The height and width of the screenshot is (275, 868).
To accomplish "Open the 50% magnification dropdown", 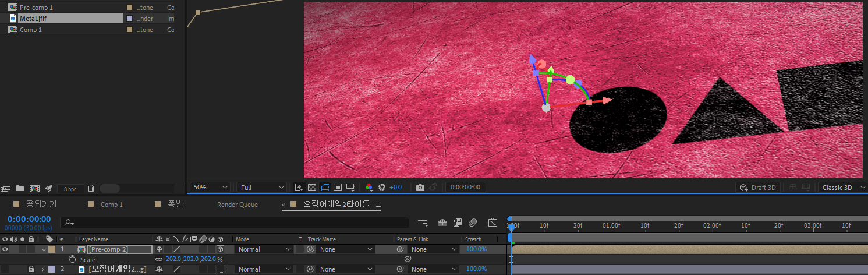I will (x=210, y=188).
